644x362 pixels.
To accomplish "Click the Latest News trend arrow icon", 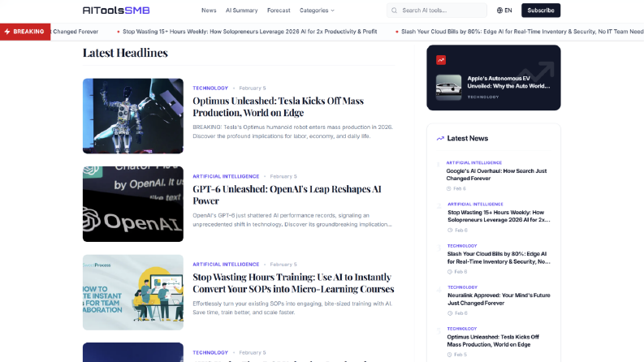I will (440, 138).
